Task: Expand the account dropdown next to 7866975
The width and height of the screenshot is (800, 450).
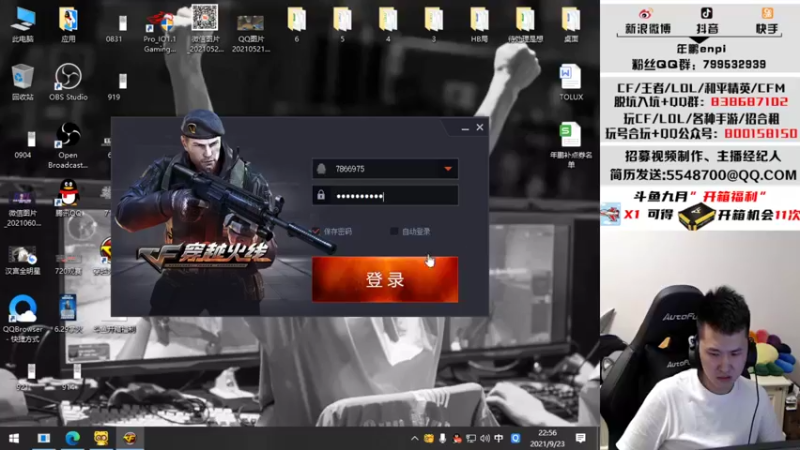Action: (448, 169)
